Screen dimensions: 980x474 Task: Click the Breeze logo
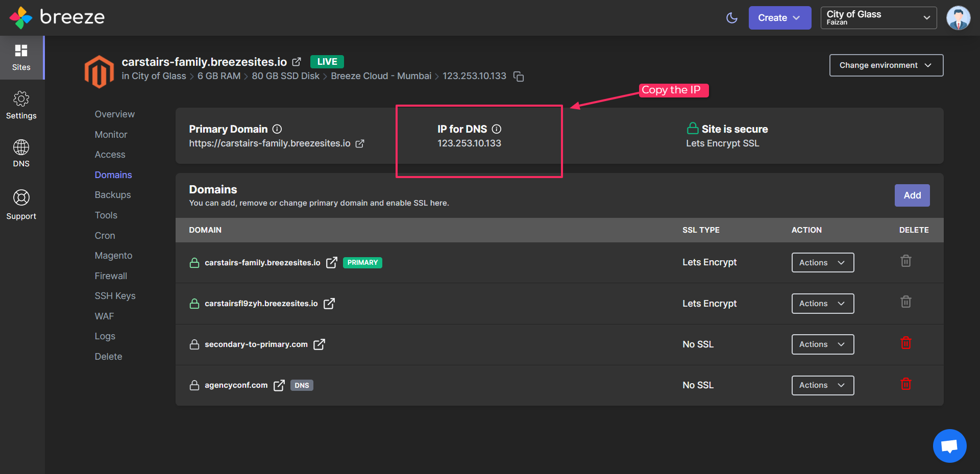click(x=57, y=17)
